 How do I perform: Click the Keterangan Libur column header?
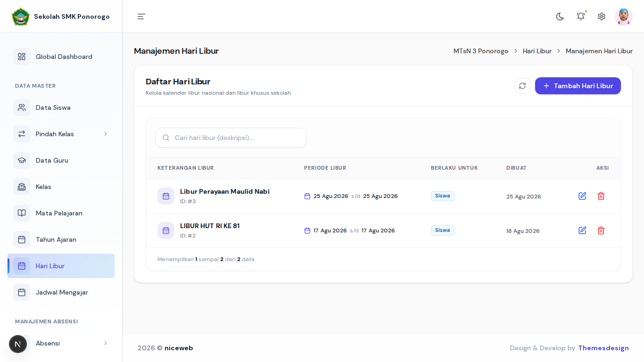[x=186, y=168]
